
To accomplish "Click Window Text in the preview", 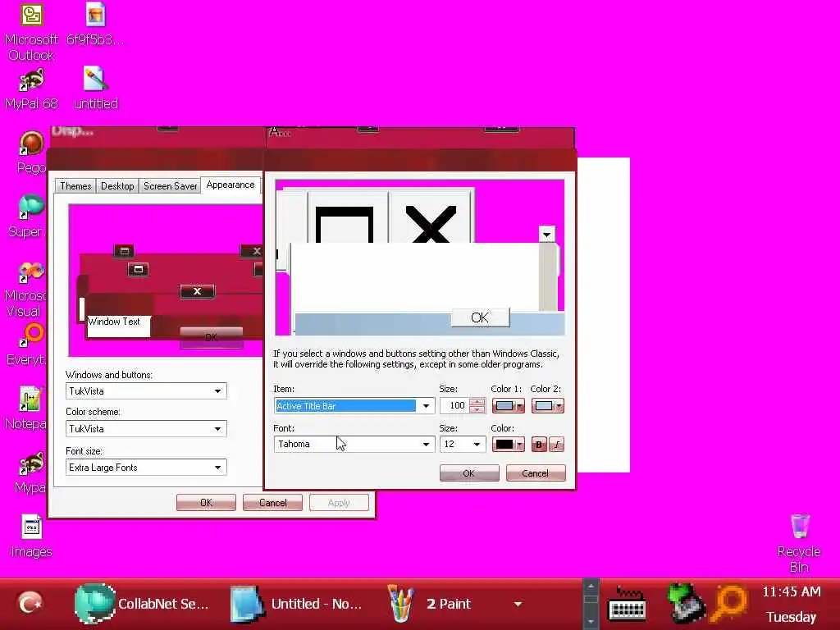I will 113,322.
